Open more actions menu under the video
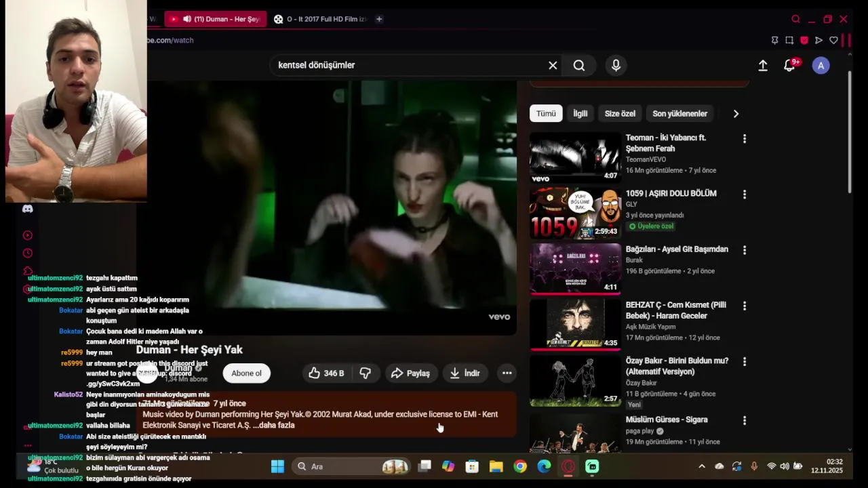868x488 pixels. pyautogui.click(x=507, y=373)
